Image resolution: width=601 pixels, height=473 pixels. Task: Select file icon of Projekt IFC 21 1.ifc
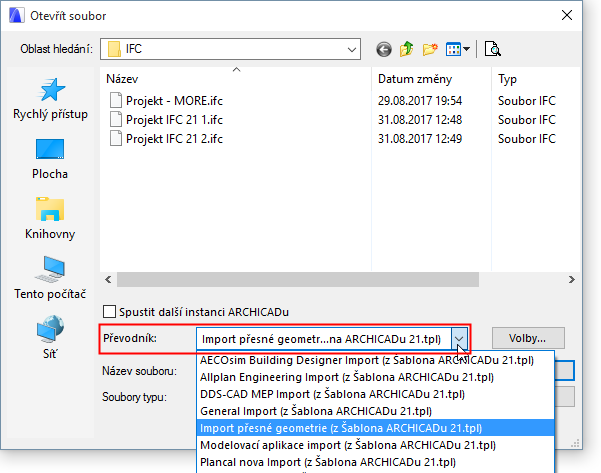116,120
